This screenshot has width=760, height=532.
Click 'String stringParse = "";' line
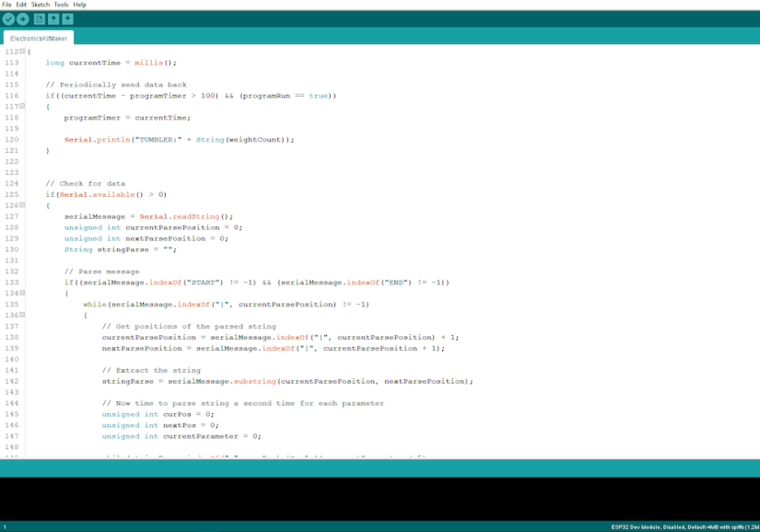point(120,249)
